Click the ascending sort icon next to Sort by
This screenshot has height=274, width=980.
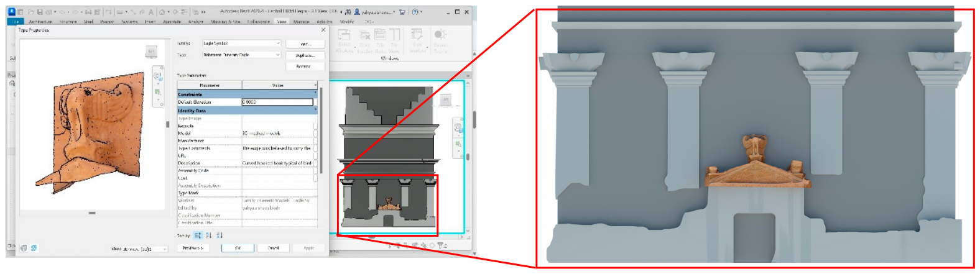[209, 235]
